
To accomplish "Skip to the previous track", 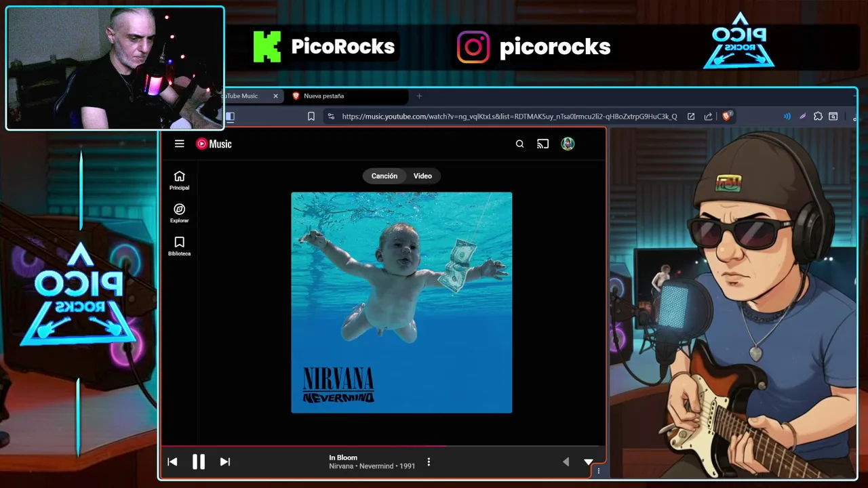I will coord(172,462).
